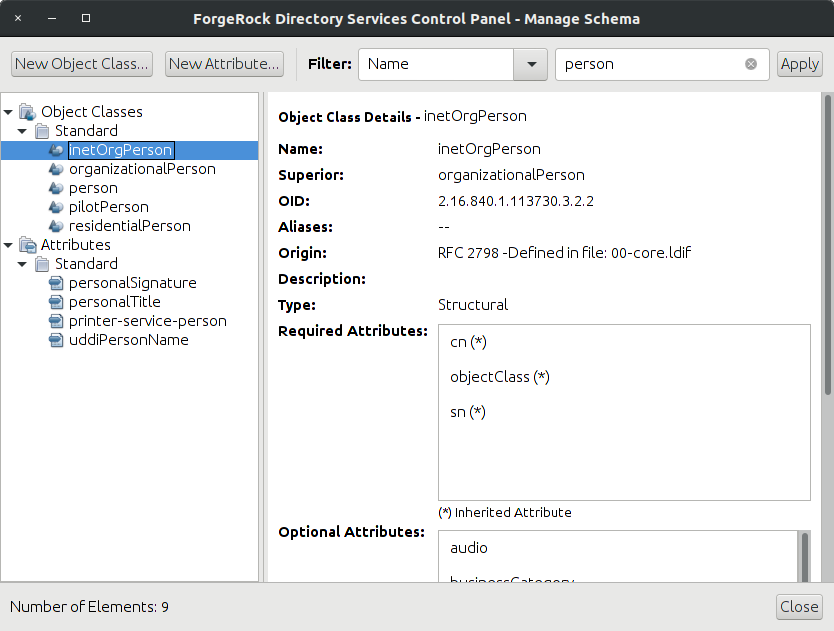
Task: Click the Superior value organizationalPerson
Action: click(511, 175)
